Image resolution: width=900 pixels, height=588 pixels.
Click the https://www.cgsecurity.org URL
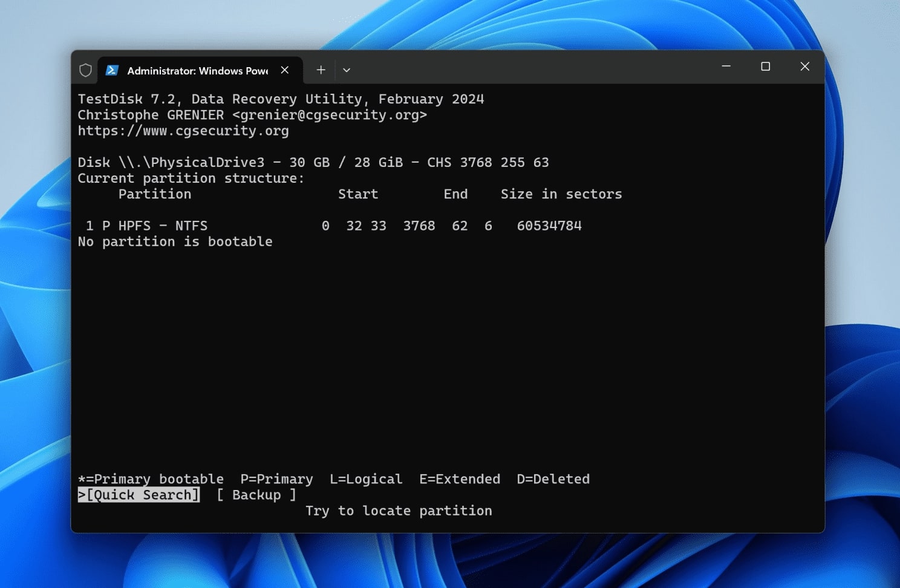(x=183, y=131)
